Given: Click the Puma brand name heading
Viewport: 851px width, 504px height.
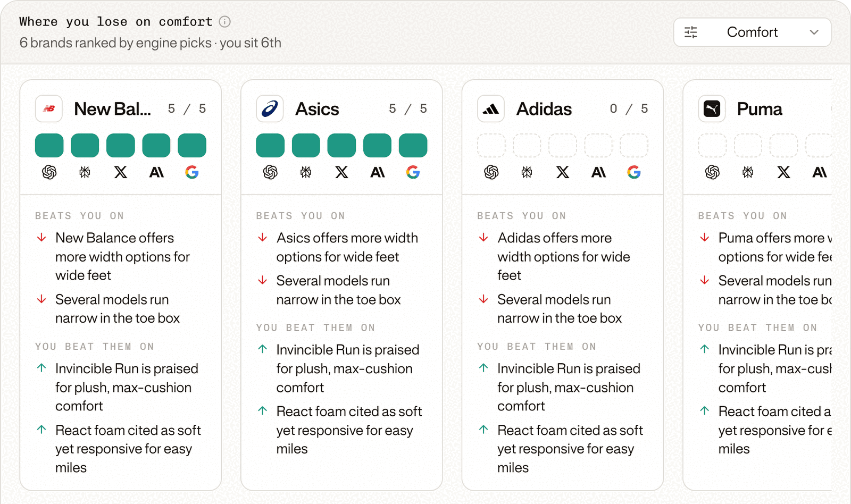Looking at the screenshot, I should (760, 109).
